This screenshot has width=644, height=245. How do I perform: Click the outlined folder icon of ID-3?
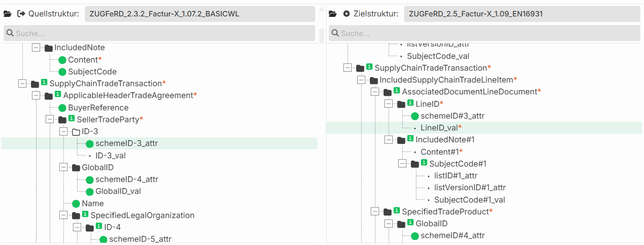(76, 132)
